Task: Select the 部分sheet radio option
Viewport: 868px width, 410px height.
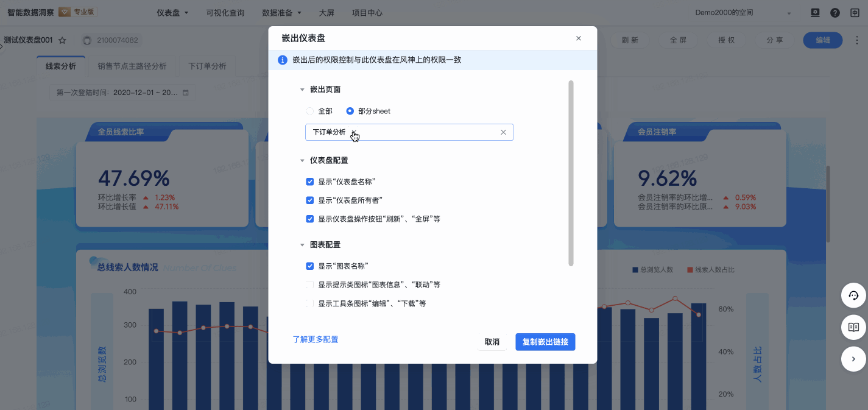Action: [350, 111]
